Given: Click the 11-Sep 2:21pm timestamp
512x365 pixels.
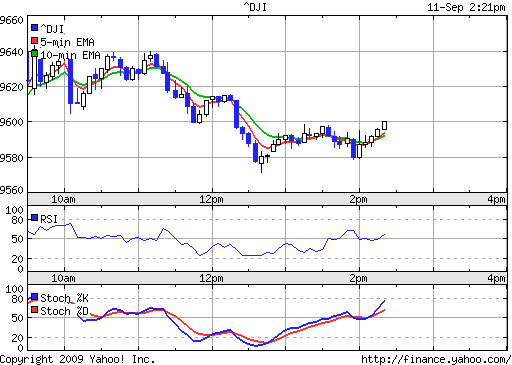Looking at the screenshot, I should (x=466, y=7).
